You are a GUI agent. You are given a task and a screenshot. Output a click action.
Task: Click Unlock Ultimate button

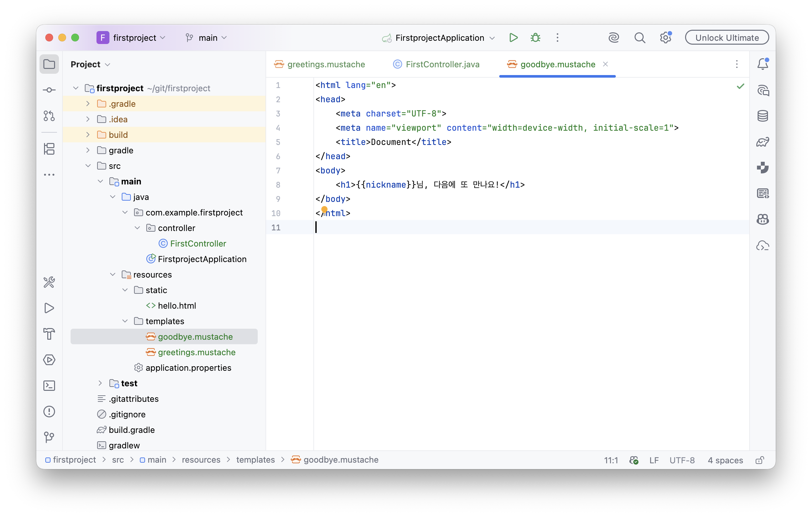(x=727, y=38)
